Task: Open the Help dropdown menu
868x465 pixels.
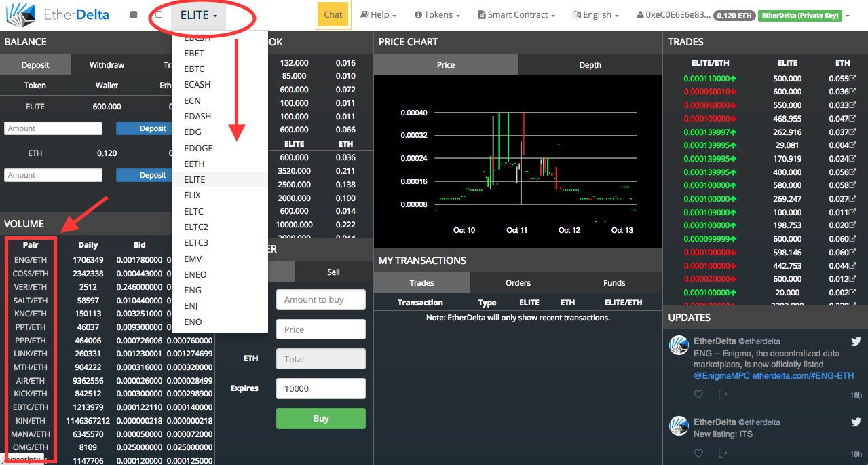Action: 378,15
